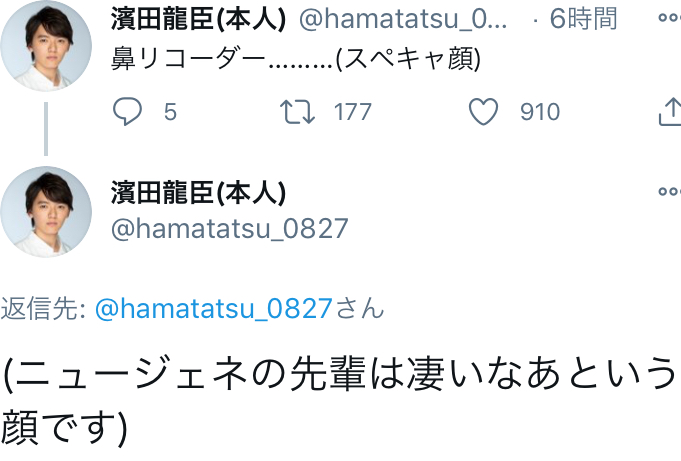Open more options menu on the second tweet
This screenshot has width=681, height=461.
point(667,190)
